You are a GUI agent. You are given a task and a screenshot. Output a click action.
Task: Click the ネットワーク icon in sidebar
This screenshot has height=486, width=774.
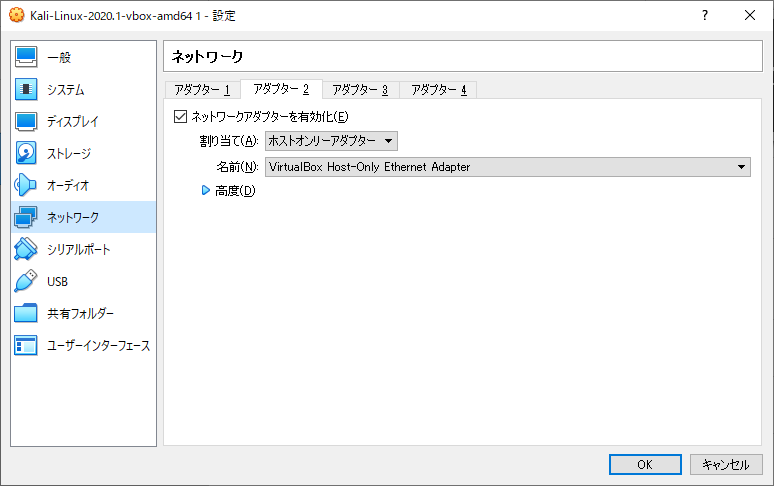(26, 217)
